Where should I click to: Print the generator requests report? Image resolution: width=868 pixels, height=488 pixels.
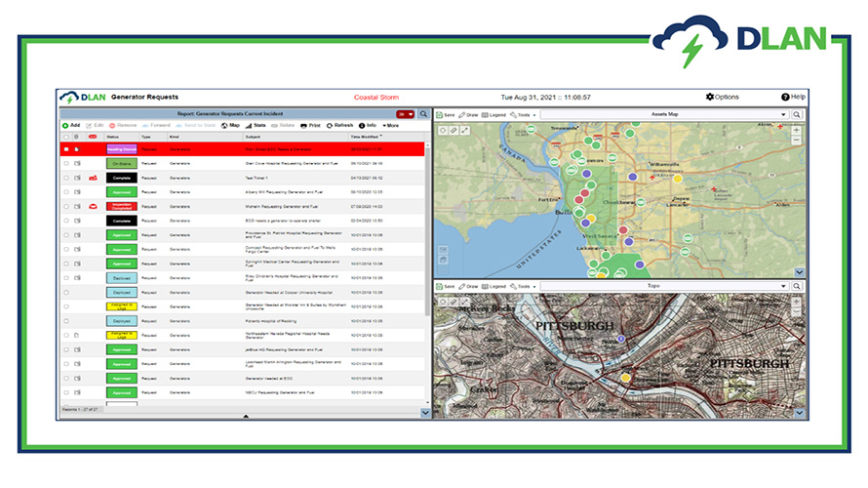click(x=310, y=125)
